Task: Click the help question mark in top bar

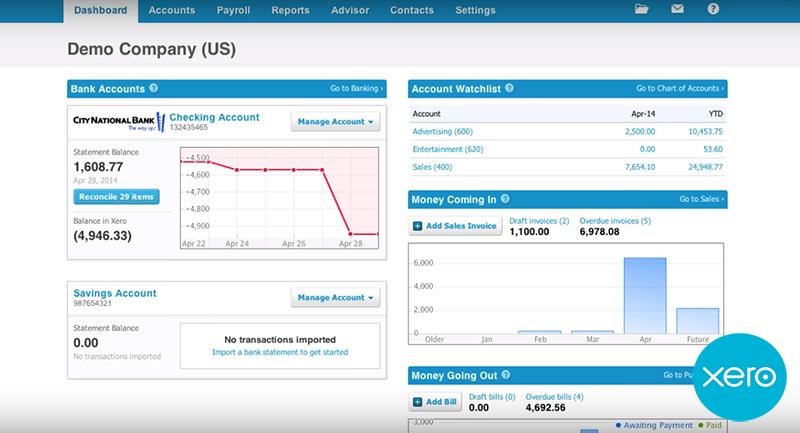Action: click(x=713, y=10)
